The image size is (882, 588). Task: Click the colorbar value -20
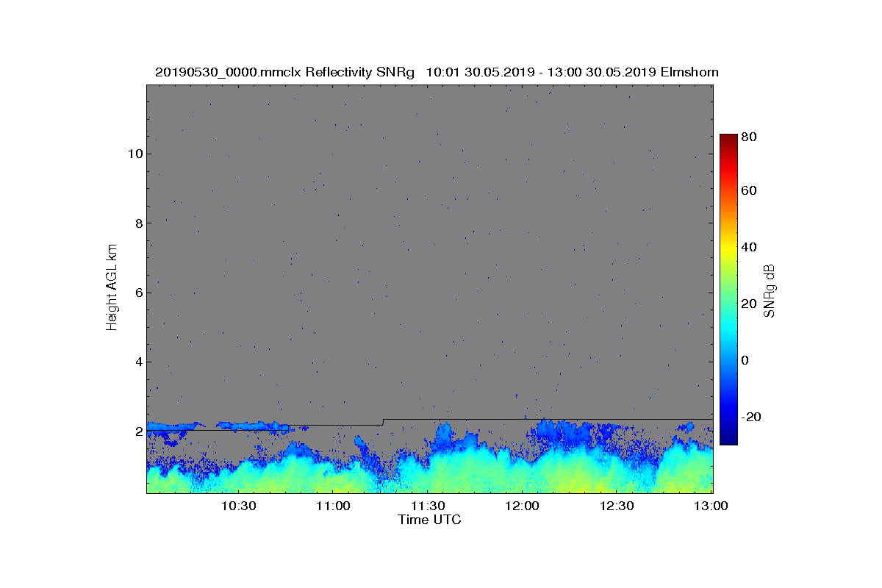pos(752,417)
